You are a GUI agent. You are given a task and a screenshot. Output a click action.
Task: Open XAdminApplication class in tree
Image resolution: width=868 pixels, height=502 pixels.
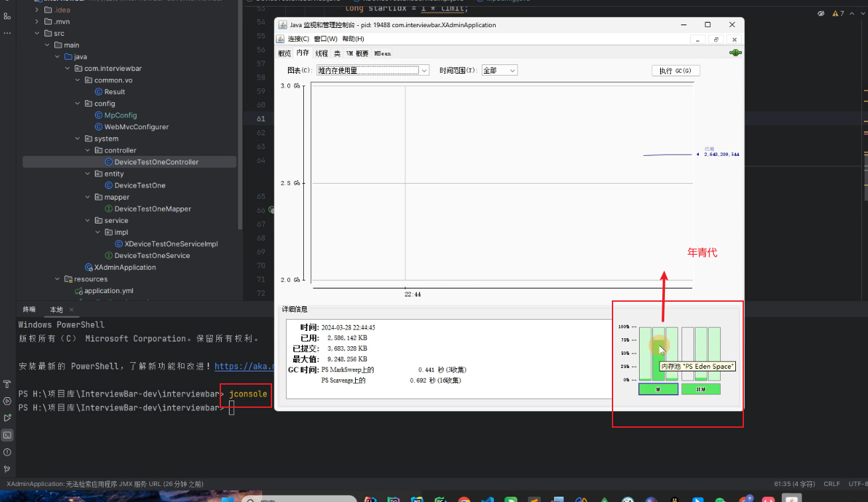(125, 267)
